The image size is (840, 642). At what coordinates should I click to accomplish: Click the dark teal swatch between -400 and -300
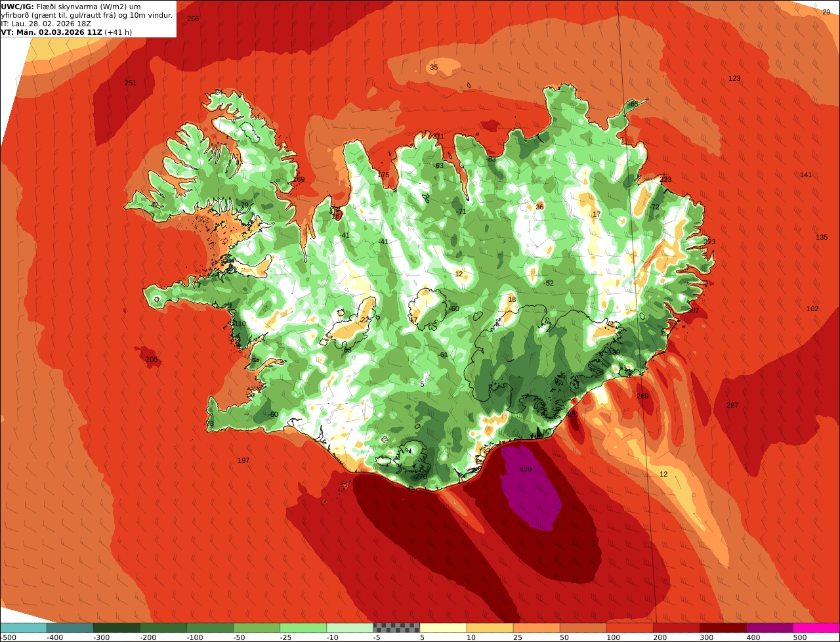coord(70,628)
